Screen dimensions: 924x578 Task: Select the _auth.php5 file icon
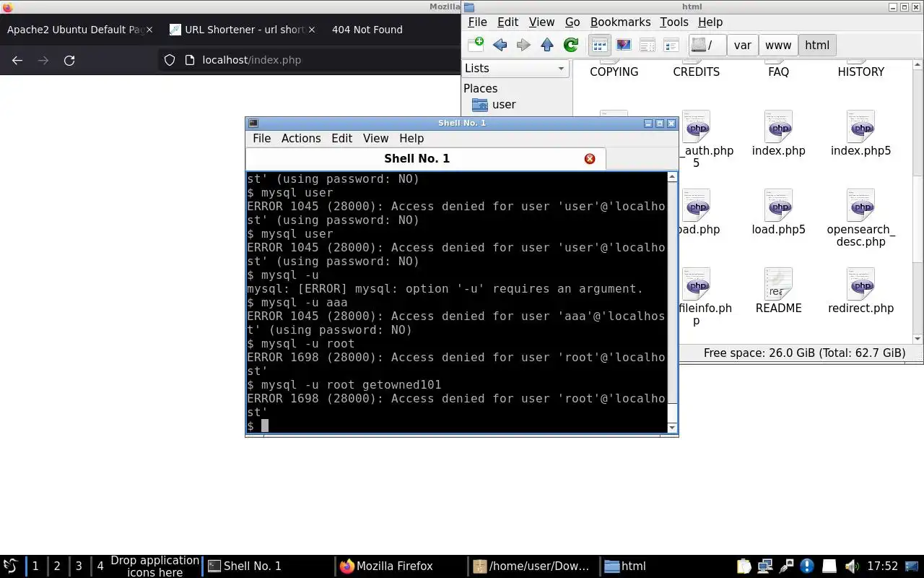(x=696, y=127)
